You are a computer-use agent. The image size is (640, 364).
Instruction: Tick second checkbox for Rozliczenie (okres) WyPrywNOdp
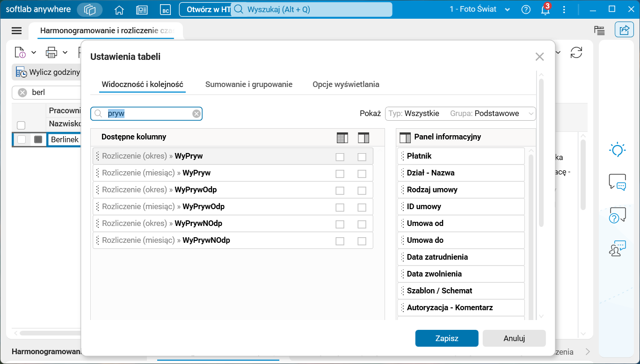362,224
